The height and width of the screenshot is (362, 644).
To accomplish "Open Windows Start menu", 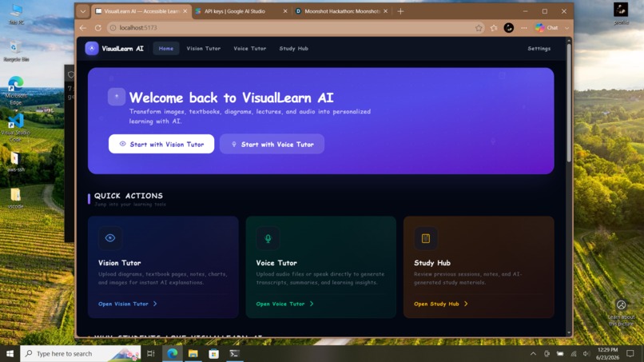I will coord(10,354).
